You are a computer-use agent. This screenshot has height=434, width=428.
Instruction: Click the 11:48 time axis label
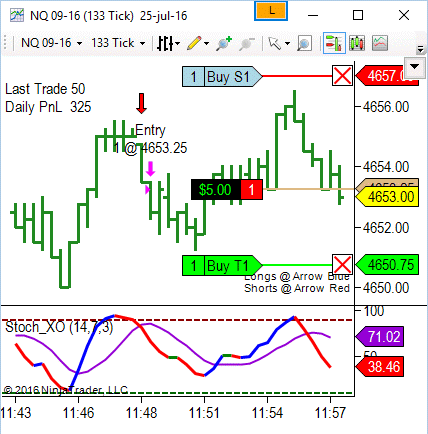click(x=141, y=413)
